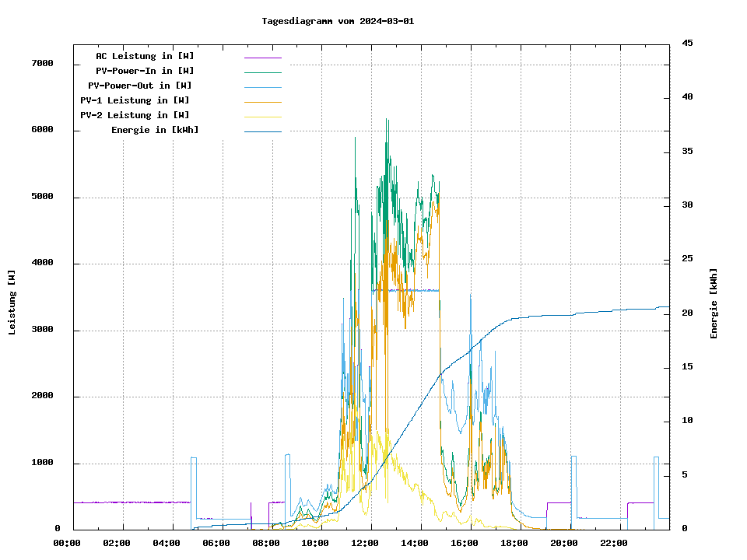This screenshot has height=560, width=747.
Task: Select the 3000 value on the left power axis
Action: tap(42, 331)
